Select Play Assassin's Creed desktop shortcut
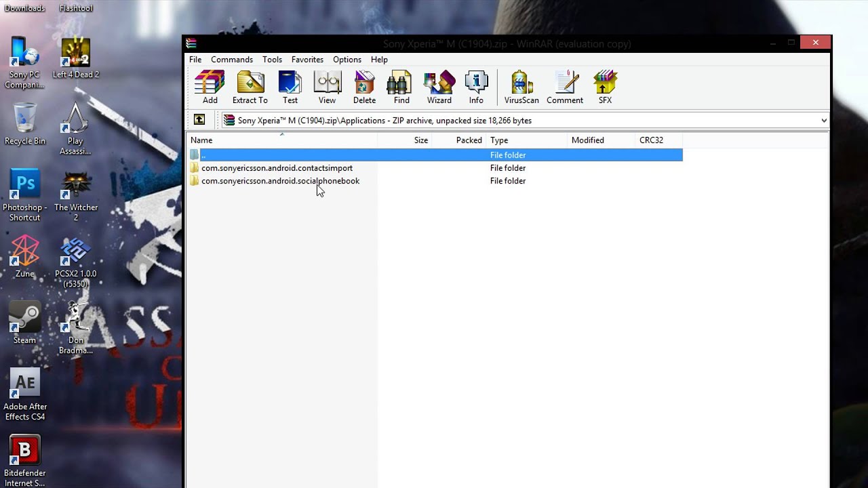This screenshot has width=868, height=488. pos(75,129)
